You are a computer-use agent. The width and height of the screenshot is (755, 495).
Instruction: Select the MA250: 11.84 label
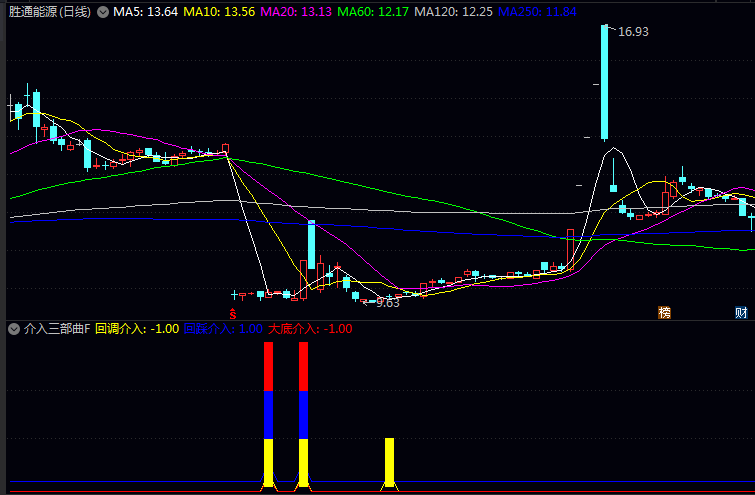[537, 12]
